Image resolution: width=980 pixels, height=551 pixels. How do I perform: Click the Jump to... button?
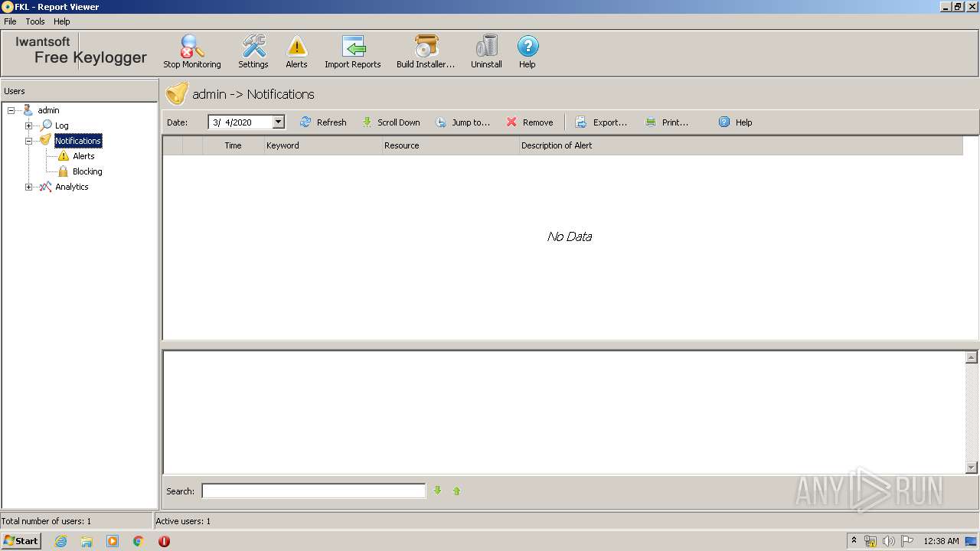[x=462, y=122]
